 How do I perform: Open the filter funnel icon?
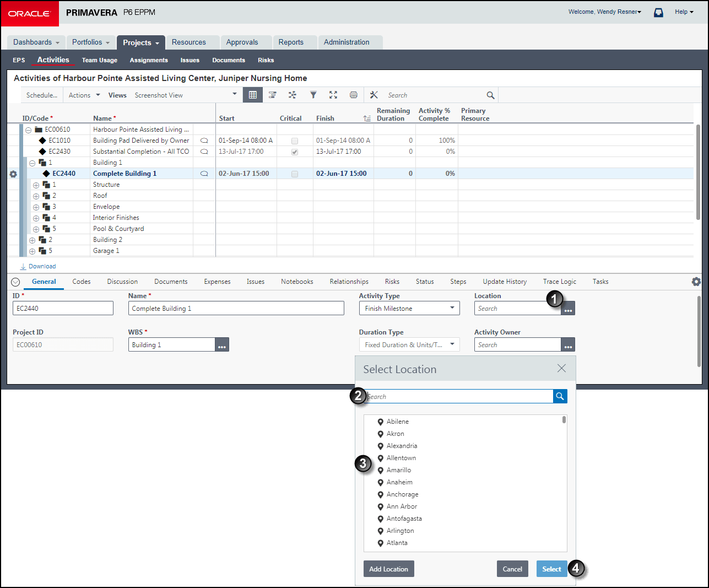click(313, 95)
